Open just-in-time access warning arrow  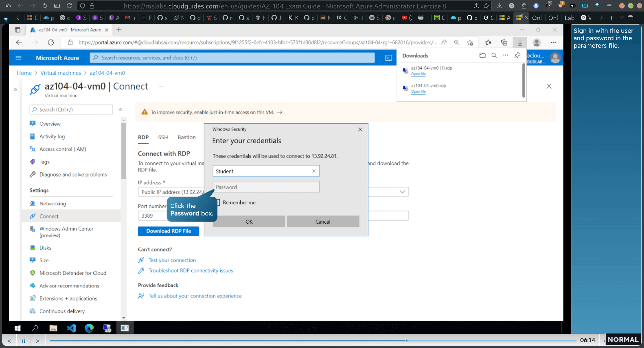[280, 112]
